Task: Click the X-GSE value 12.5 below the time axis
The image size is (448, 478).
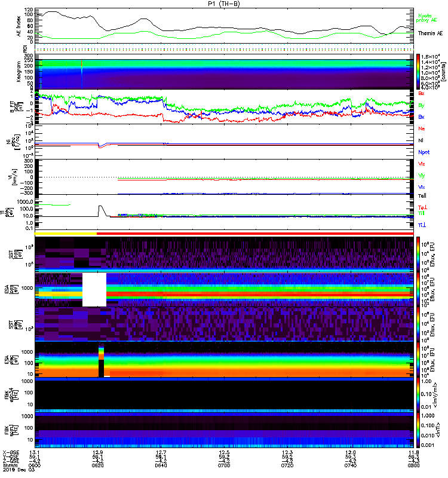Action: 224,452
